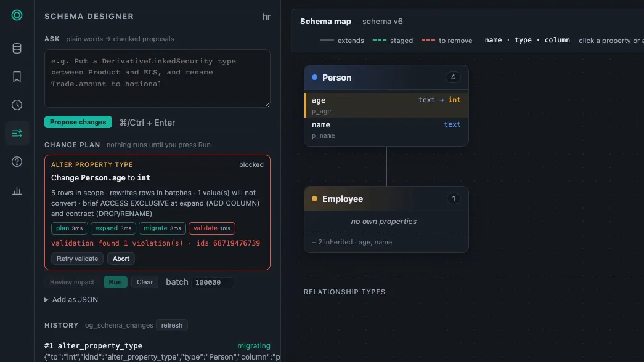The width and height of the screenshot is (644, 362).
Task: Click the validation violation message
Action: click(156, 243)
